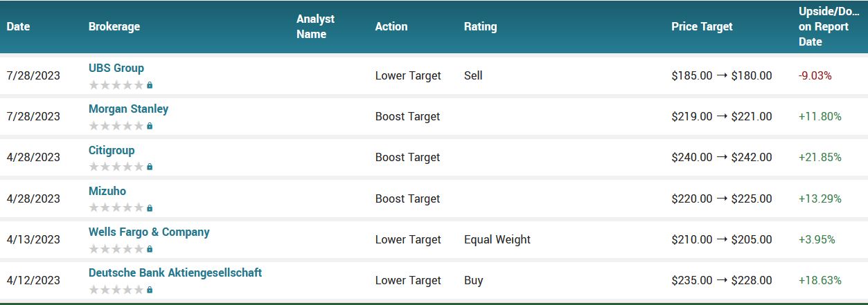The height and width of the screenshot is (305, 868).
Task: Sort by the Rating column header
Action: coord(480,26)
